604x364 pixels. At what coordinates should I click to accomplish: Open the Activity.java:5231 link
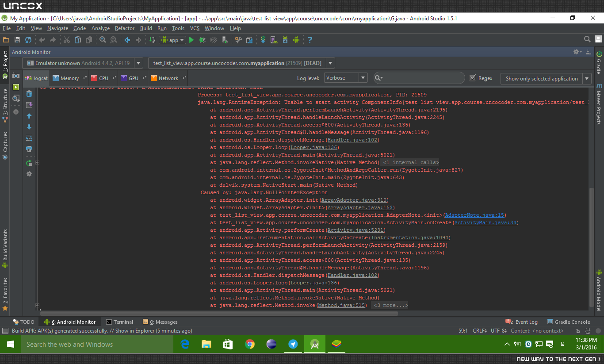356,230
